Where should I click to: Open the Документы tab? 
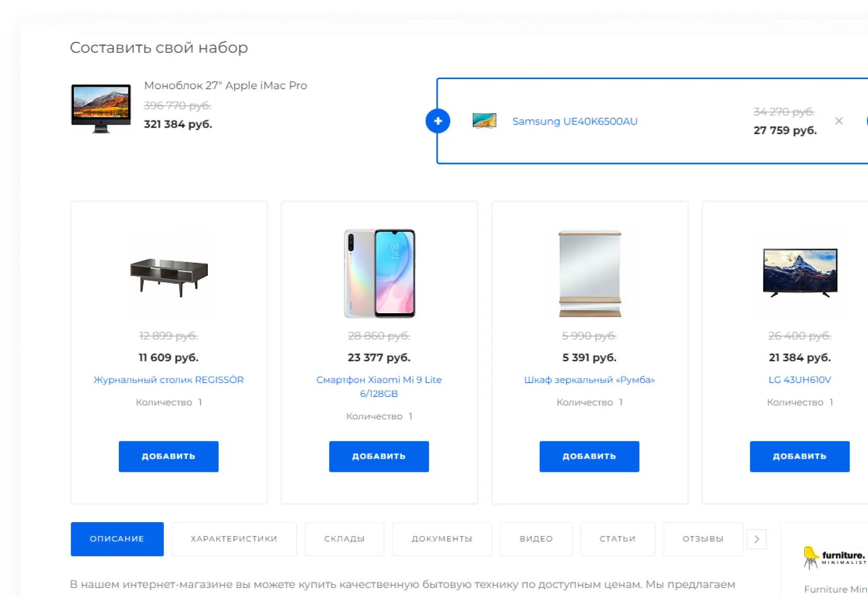442,539
